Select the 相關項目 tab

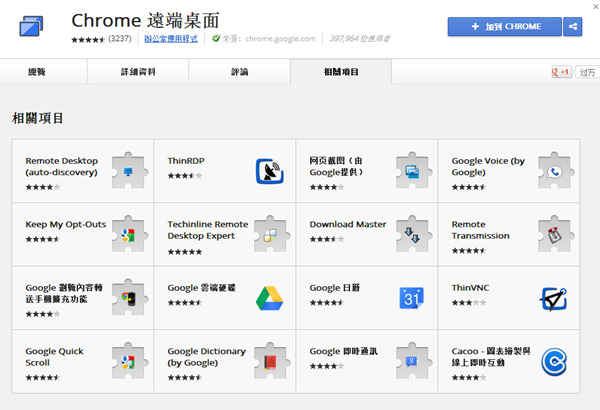[340, 72]
